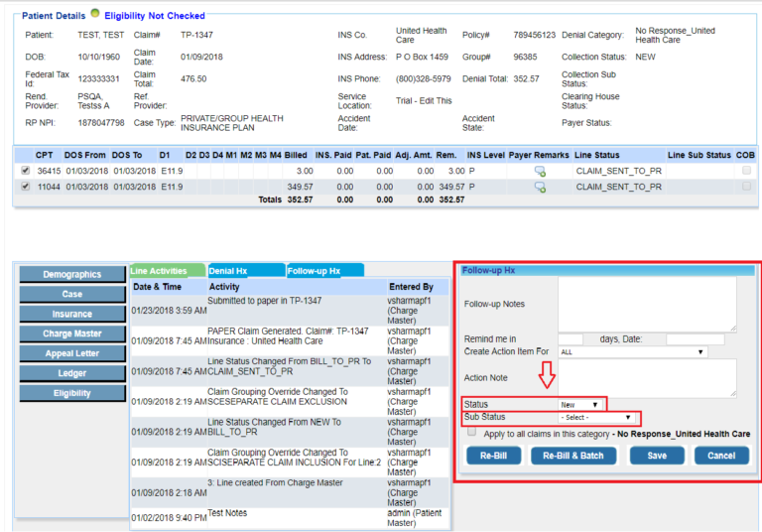Open Payer Remarks icon for CPT 11044
This screenshot has width=762, height=532.
(540, 188)
